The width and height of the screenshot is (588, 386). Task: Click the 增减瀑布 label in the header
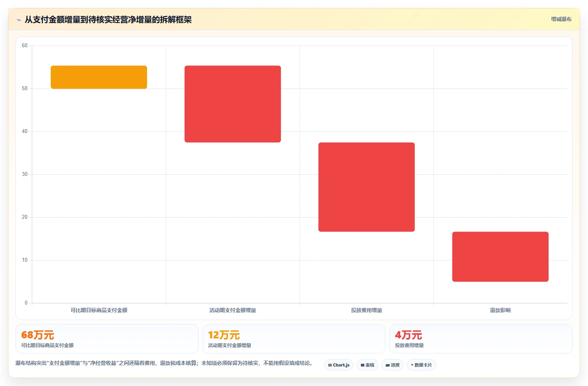(x=561, y=19)
